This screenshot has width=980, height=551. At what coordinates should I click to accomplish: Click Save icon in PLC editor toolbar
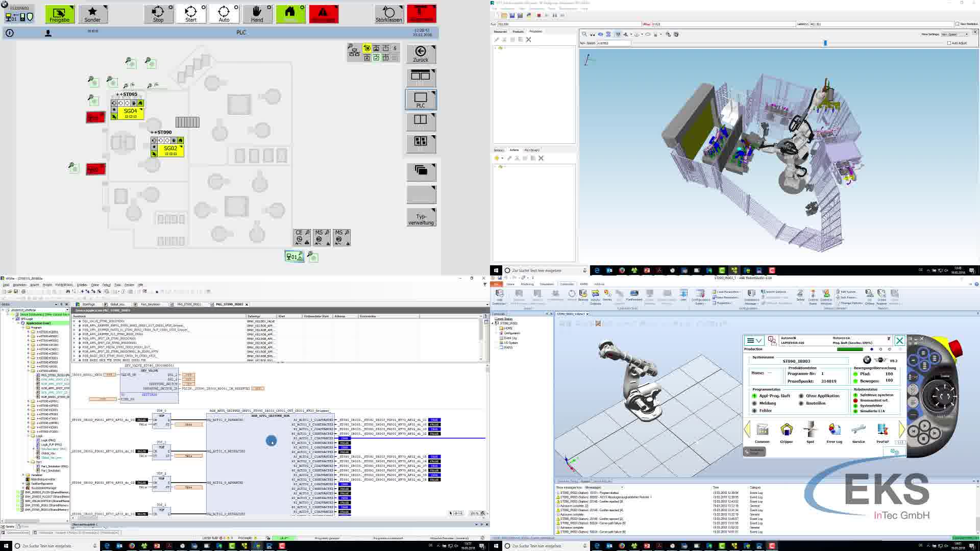[16, 291]
